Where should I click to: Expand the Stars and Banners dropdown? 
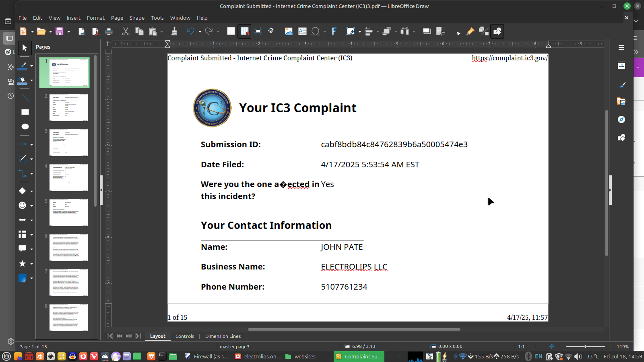pyautogui.click(x=31, y=264)
